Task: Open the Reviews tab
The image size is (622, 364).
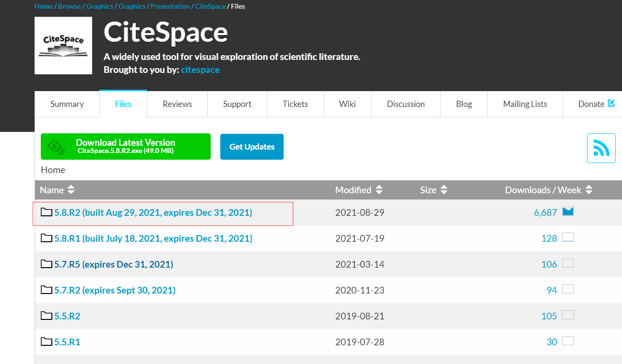Action: [x=177, y=104]
